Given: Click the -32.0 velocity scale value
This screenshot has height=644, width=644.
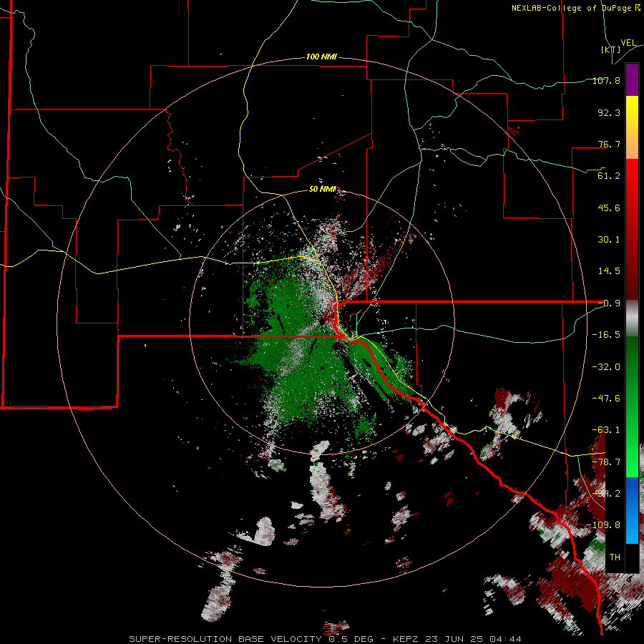Looking at the screenshot, I should (x=606, y=367).
